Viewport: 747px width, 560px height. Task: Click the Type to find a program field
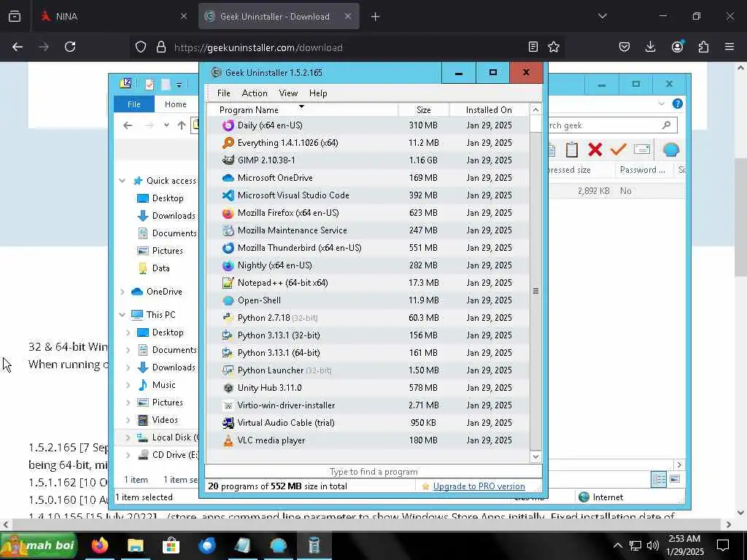[x=373, y=472]
